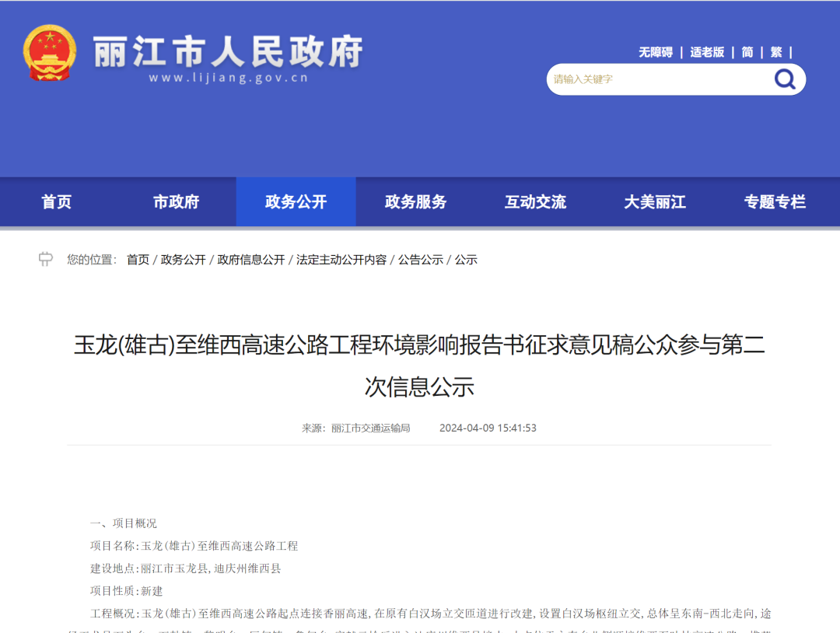The width and height of the screenshot is (840, 633).
Task: Go to 首页 in the breadcrumb
Action: pyautogui.click(x=138, y=260)
